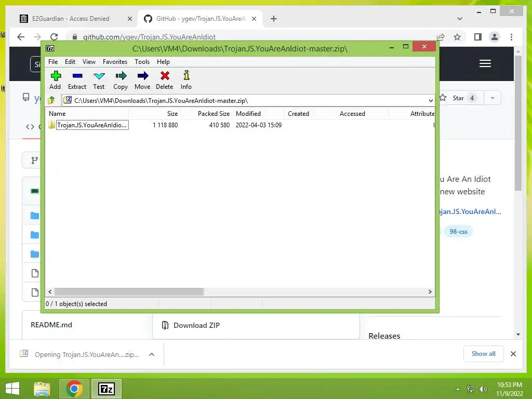Open the View menu
Image resolution: width=532 pixels, height=399 pixels.
pyautogui.click(x=89, y=62)
